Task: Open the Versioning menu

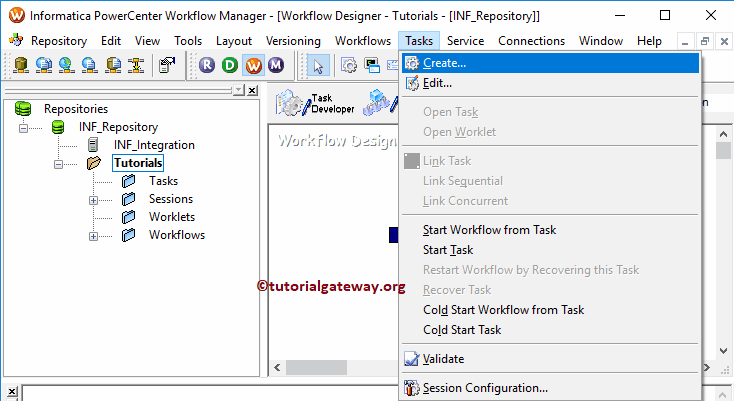Action: tap(294, 41)
